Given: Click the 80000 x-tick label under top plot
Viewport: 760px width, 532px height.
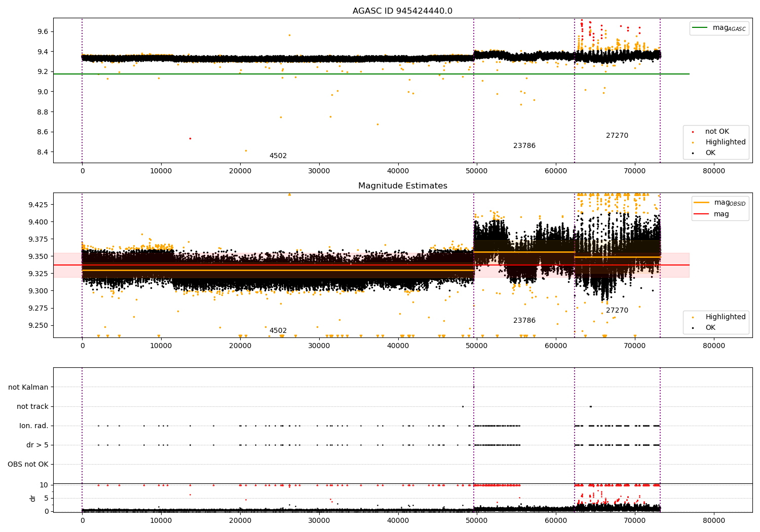Looking at the screenshot, I should click(x=714, y=171).
